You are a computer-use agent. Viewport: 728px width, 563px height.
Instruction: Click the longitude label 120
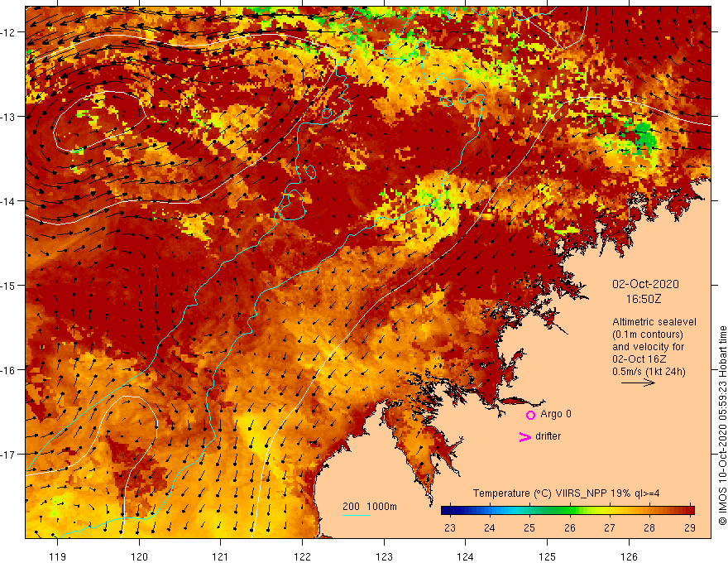[139, 556]
